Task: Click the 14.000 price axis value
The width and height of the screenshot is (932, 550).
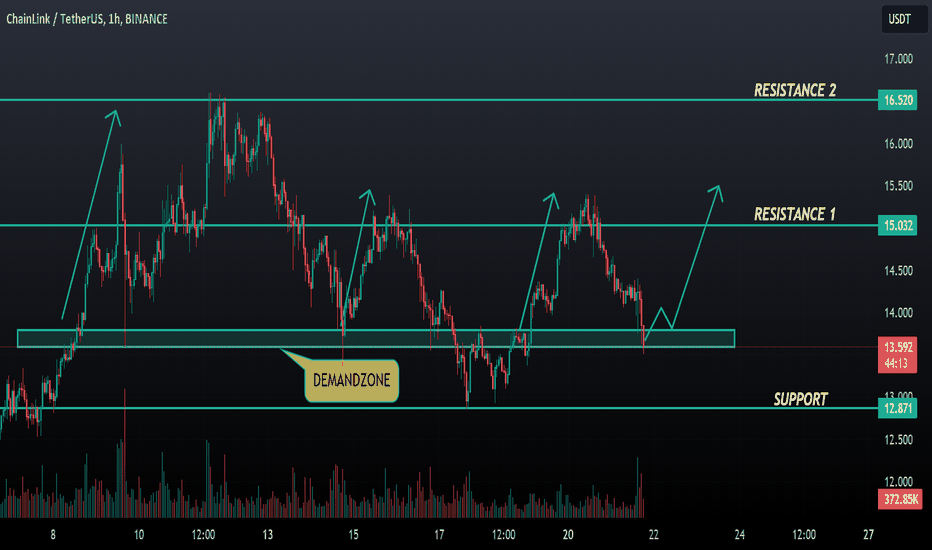Action: click(898, 313)
